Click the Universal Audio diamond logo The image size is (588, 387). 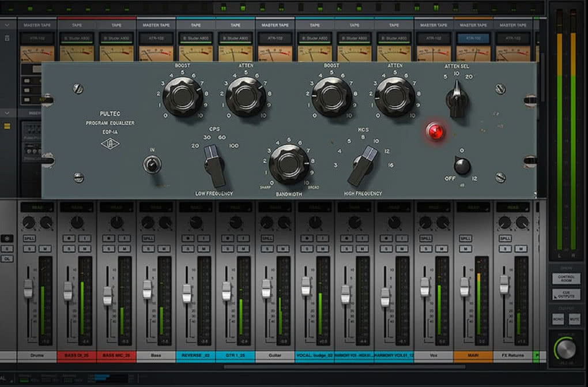point(110,144)
